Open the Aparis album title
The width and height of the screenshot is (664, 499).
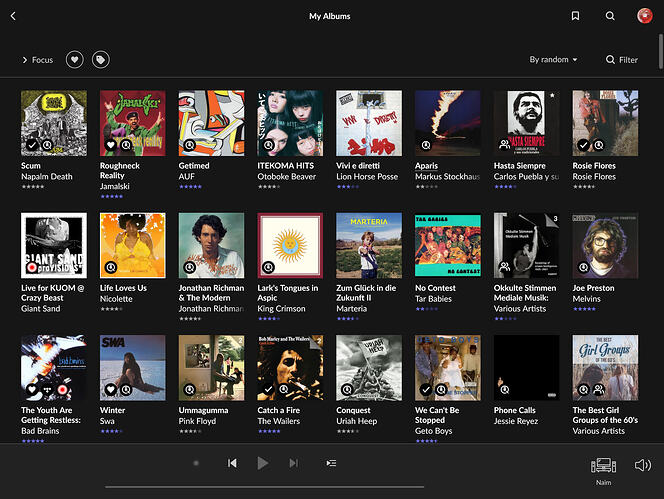point(426,166)
